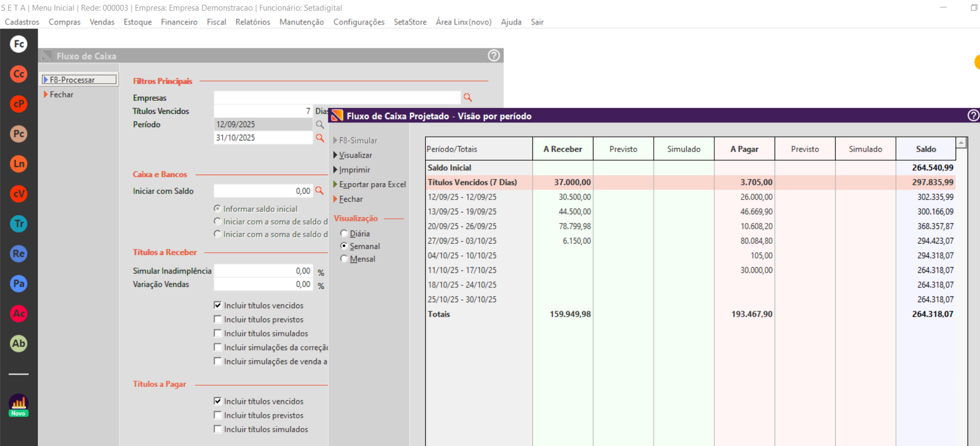This screenshot has height=446, width=980.
Task: Open the Financeiro menu
Action: pos(179,22)
